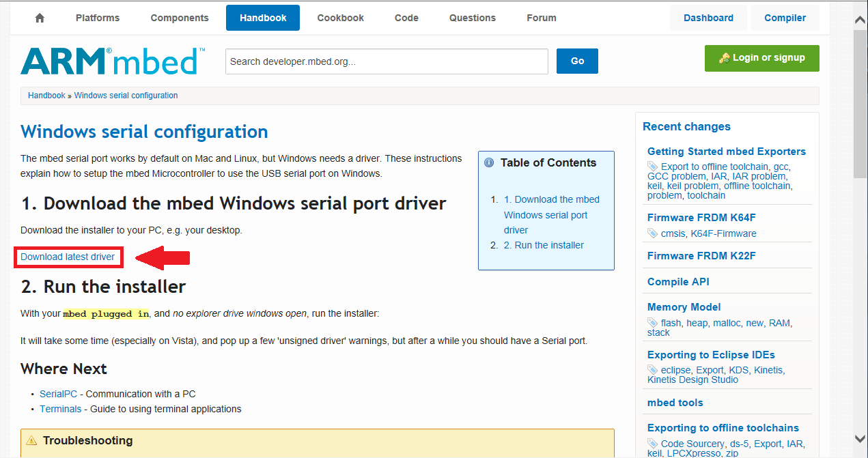Open the Code section
Viewport: 868px width, 458px height.
[406, 18]
